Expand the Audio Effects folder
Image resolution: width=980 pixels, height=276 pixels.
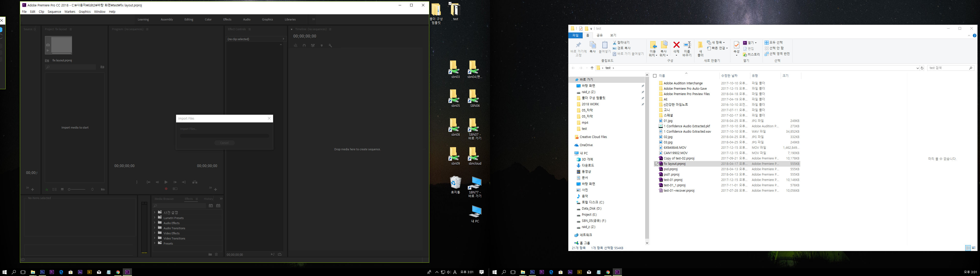(154, 223)
